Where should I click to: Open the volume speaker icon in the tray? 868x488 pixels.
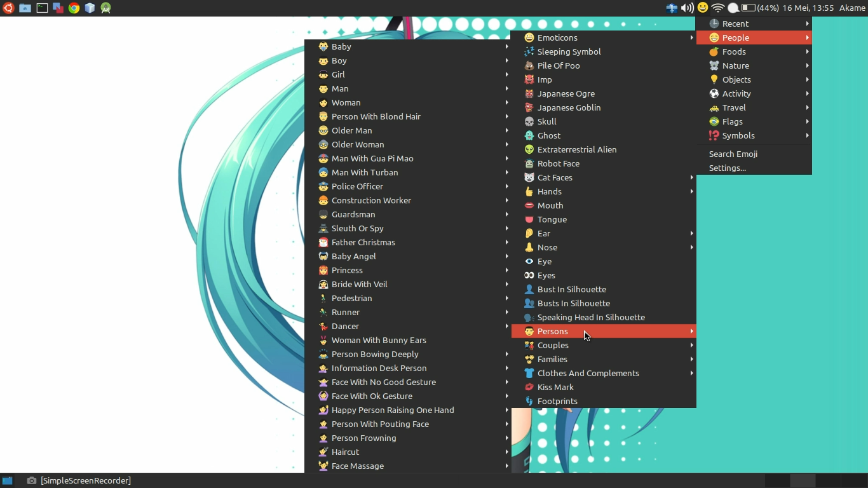[688, 8]
